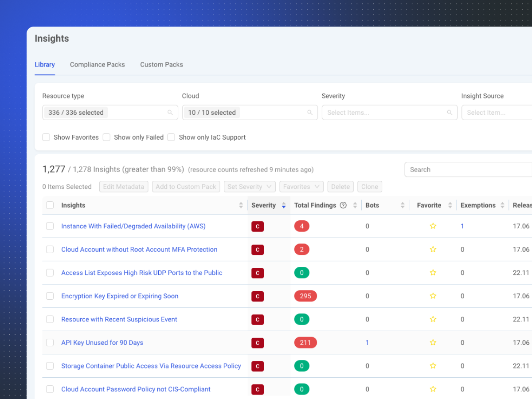Image resolution: width=532 pixels, height=399 pixels.
Task: Click the magnifier icon in Cloud filter
Action: tap(310, 113)
